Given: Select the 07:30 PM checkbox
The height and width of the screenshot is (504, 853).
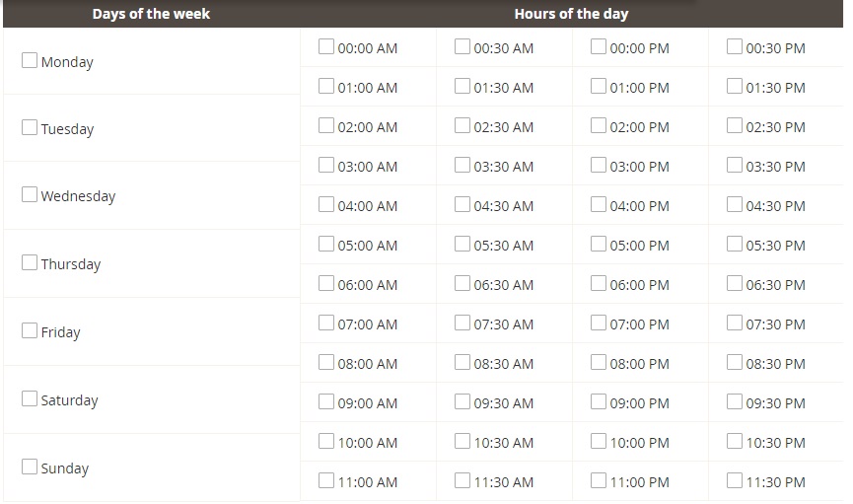Looking at the screenshot, I should click(735, 323).
